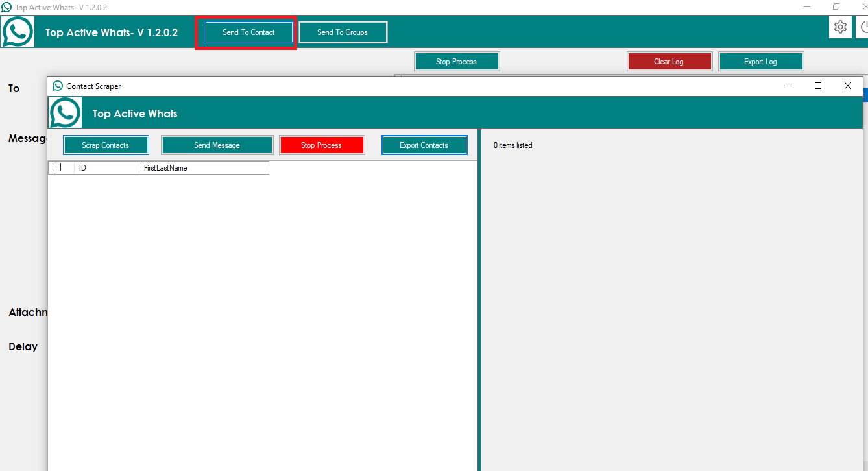Open Send To Contact in main window
The height and width of the screenshot is (471, 868).
(248, 32)
